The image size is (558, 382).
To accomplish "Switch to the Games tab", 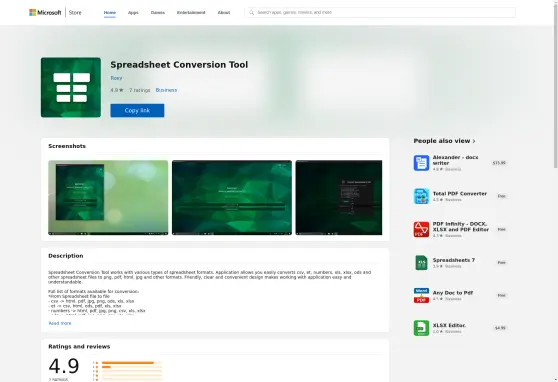I will click(158, 12).
